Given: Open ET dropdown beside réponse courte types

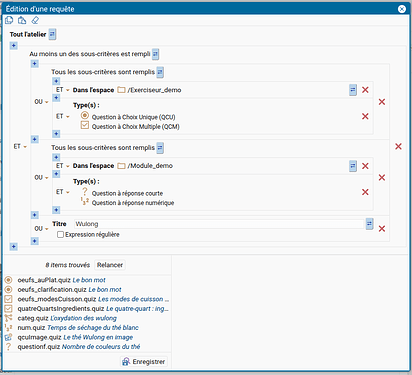Looking at the screenshot, I should click(63, 192).
